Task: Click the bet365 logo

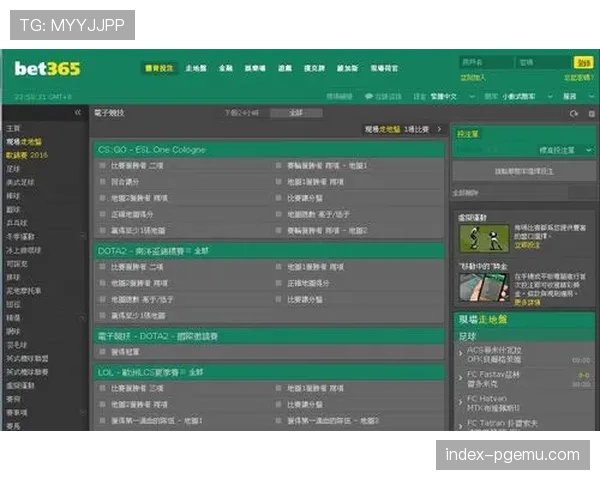Action: click(47, 69)
